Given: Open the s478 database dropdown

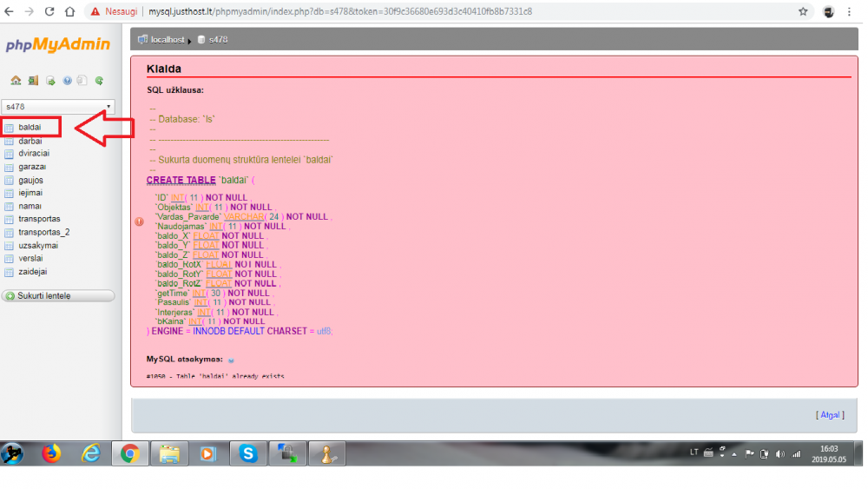Looking at the screenshot, I should (58, 106).
